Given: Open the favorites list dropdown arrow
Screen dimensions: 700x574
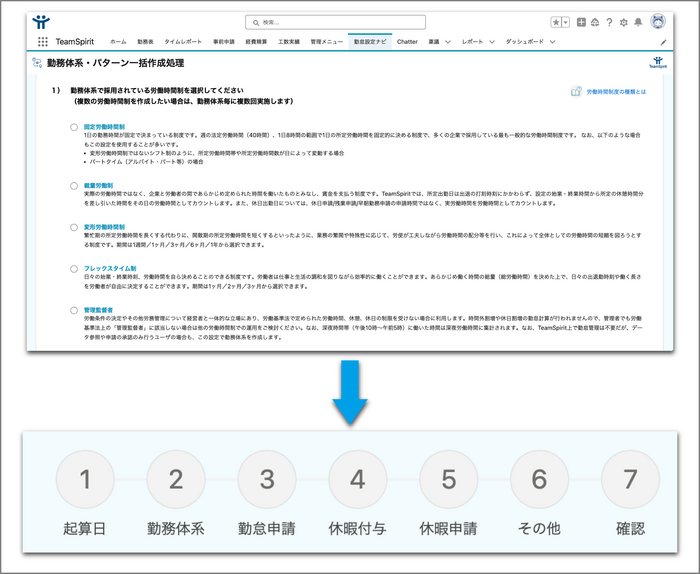Looking at the screenshot, I should pos(566,22).
